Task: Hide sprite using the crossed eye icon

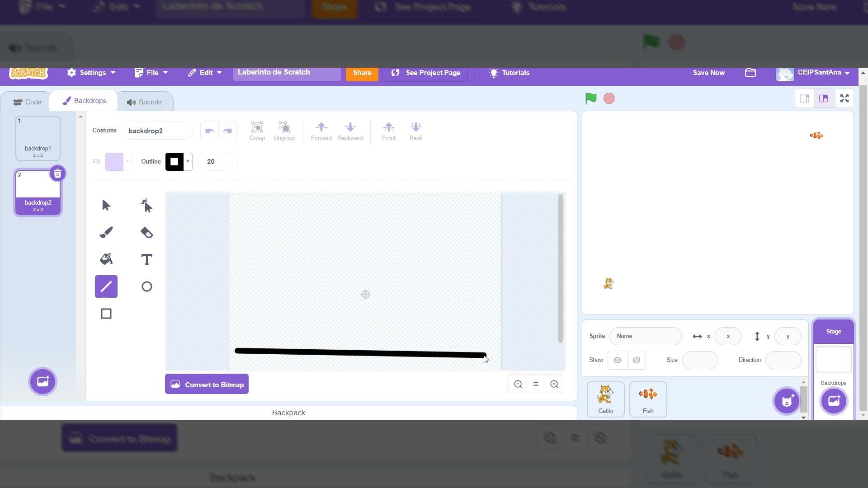Action: click(x=637, y=360)
